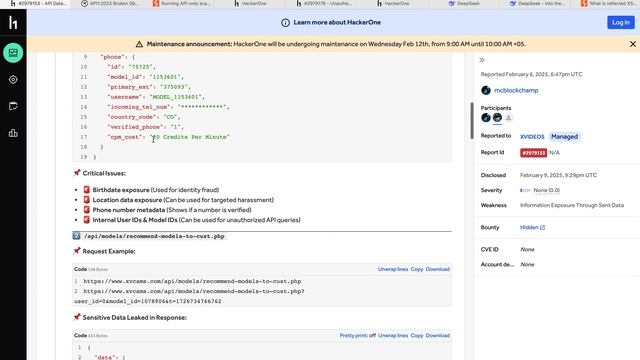The width and height of the screenshot is (640, 360).
Task: Open the Hidden bounty link
Action: [529, 227]
